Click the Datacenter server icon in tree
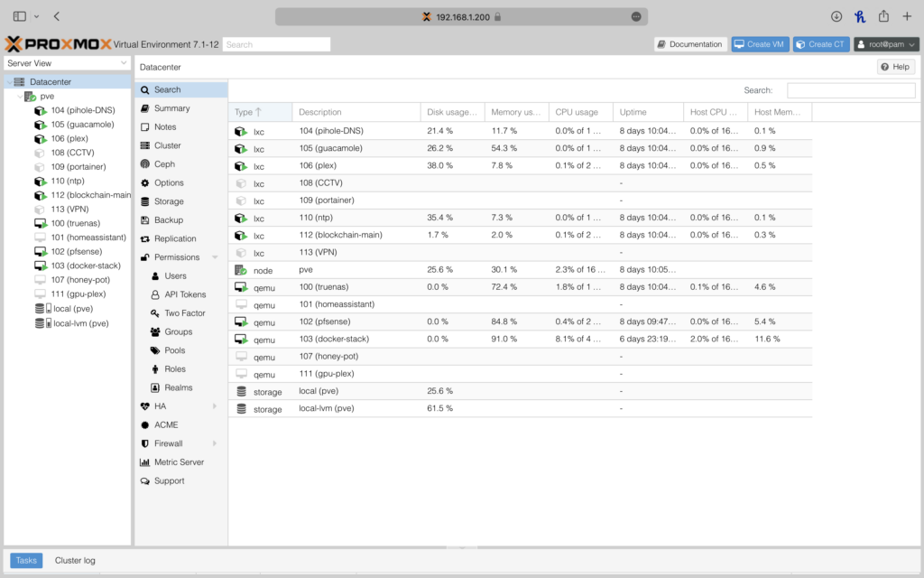The image size is (924, 578). point(20,81)
